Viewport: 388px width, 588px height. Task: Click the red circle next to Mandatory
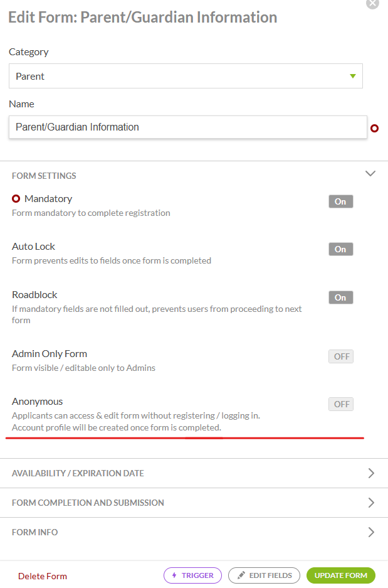16,198
